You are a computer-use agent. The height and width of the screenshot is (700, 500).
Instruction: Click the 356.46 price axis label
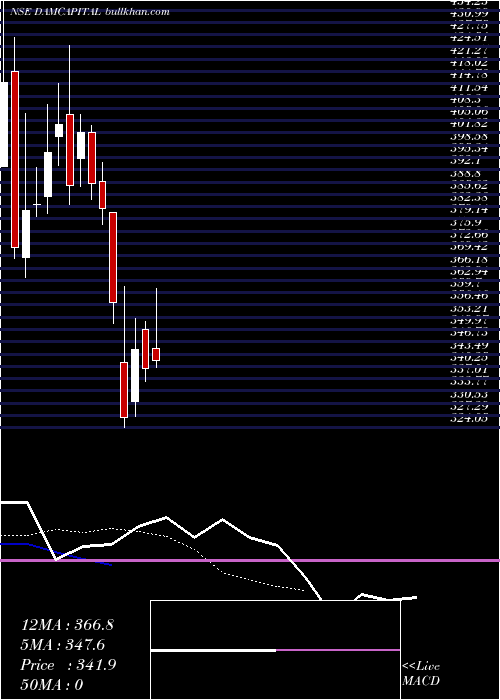(469, 296)
